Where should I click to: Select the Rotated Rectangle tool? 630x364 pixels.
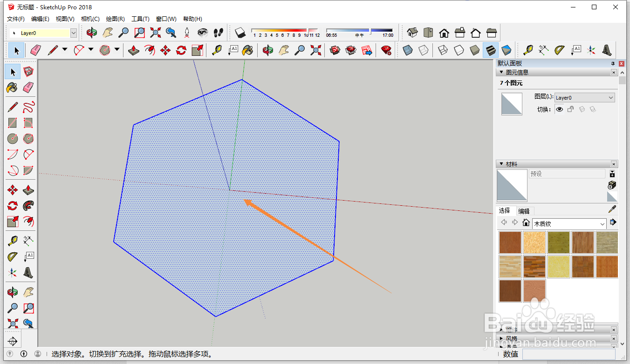[28, 123]
